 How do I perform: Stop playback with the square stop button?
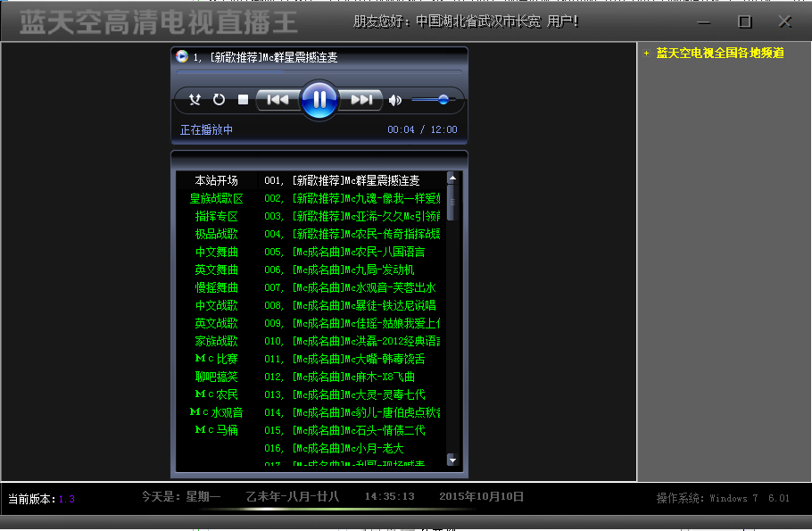click(243, 99)
